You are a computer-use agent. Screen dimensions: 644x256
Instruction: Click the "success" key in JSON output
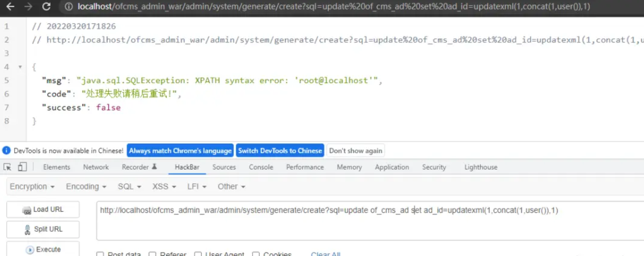pyautogui.click(x=64, y=107)
